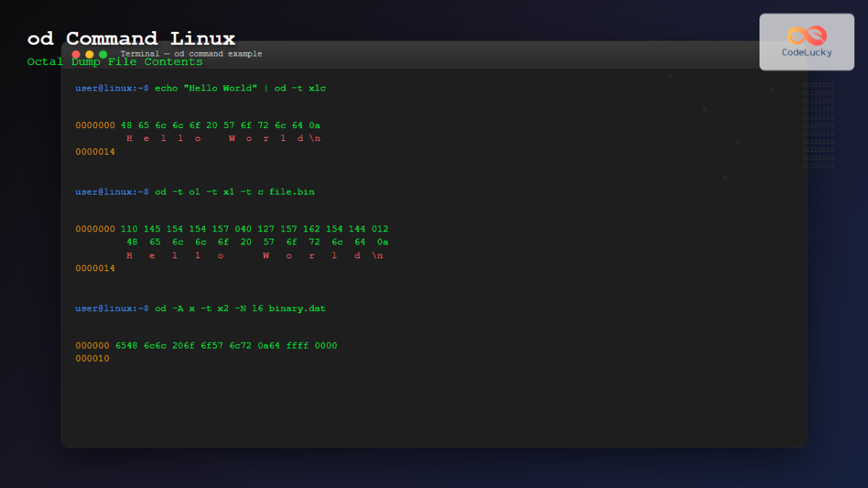Select the red traffic light button

(x=75, y=53)
